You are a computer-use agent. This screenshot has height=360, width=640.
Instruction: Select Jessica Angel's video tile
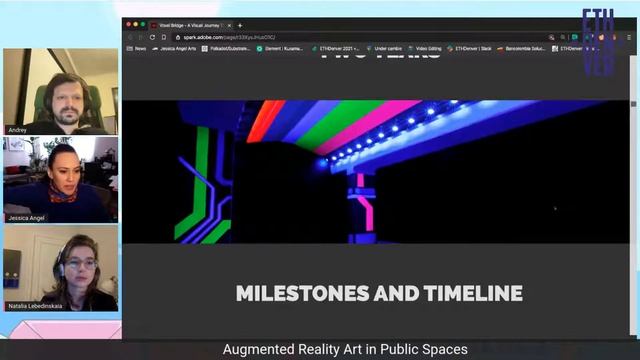click(x=61, y=180)
